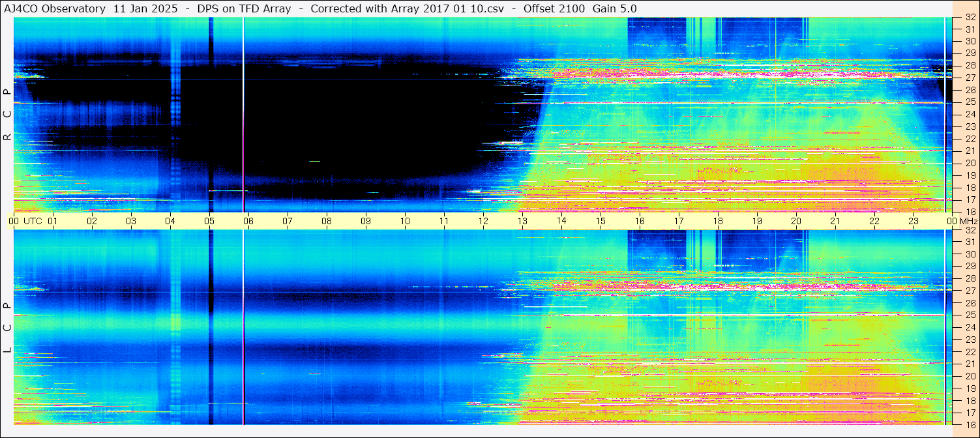
Task: Click the '11' hour mark on time axis
Action: 444,221
